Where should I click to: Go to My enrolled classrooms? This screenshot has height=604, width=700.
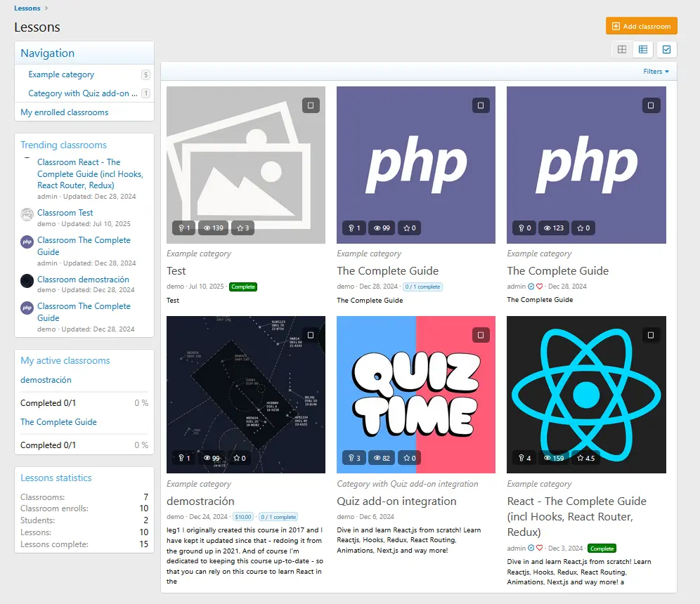65,112
